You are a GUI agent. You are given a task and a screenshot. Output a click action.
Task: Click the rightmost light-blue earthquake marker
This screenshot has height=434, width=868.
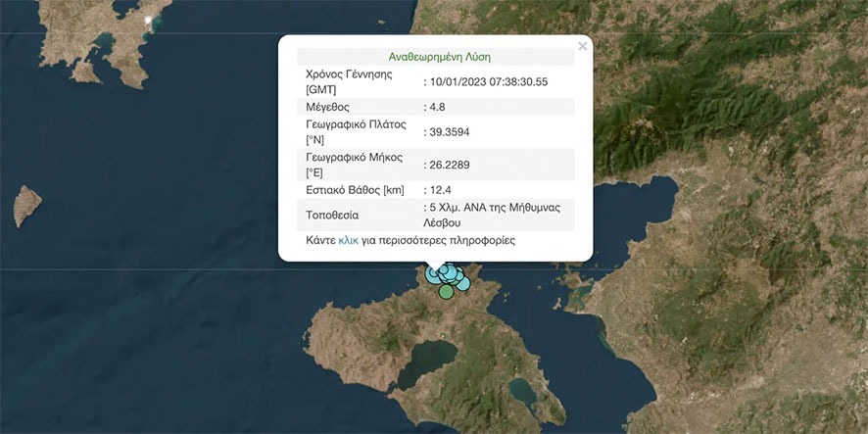pyautogui.click(x=463, y=284)
